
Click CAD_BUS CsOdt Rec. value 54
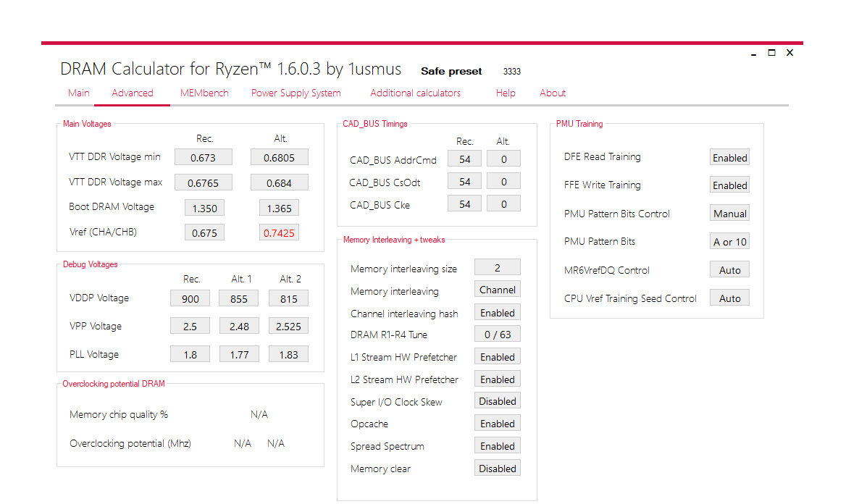click(x=464, y=181)
